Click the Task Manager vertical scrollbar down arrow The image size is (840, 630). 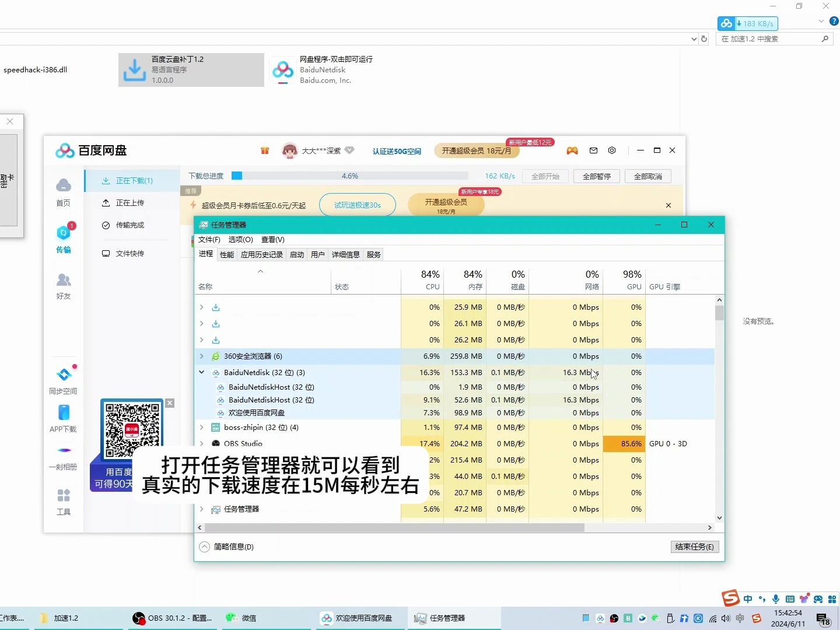pos(719,517)
